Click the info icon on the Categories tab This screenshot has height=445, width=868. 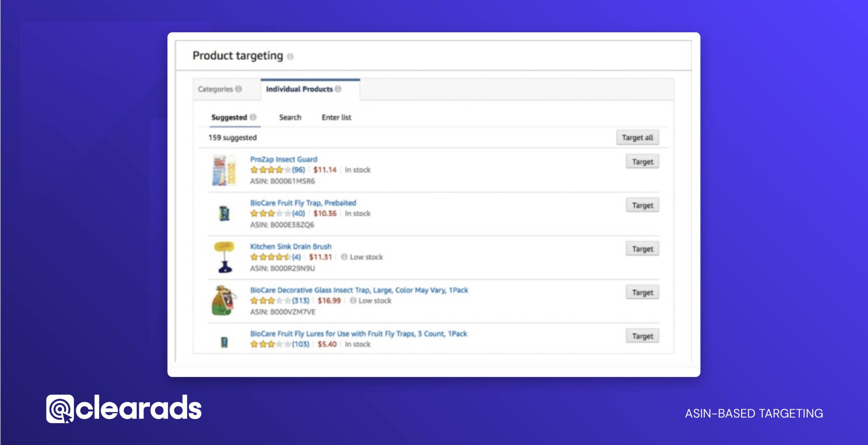(238, 89)
